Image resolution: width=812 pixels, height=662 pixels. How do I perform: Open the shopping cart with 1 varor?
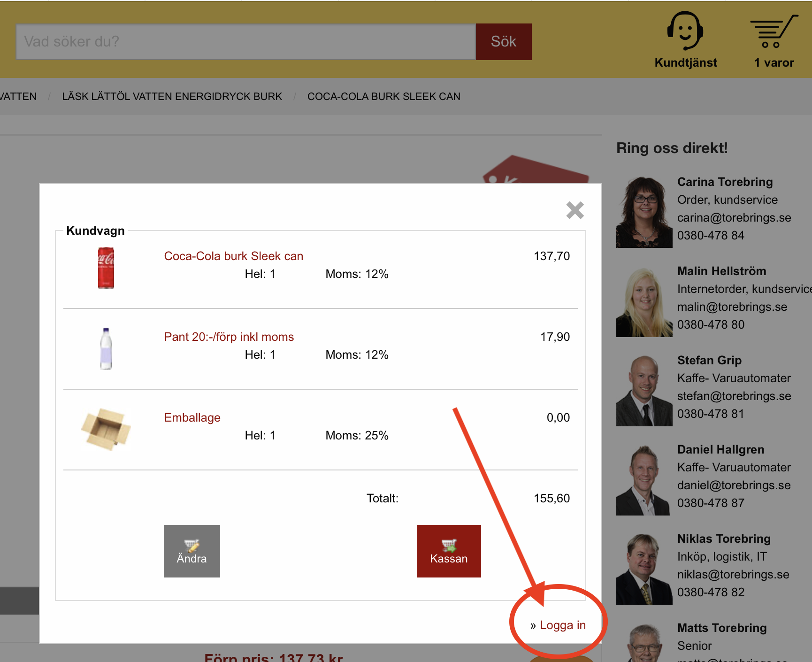point(774,32)
